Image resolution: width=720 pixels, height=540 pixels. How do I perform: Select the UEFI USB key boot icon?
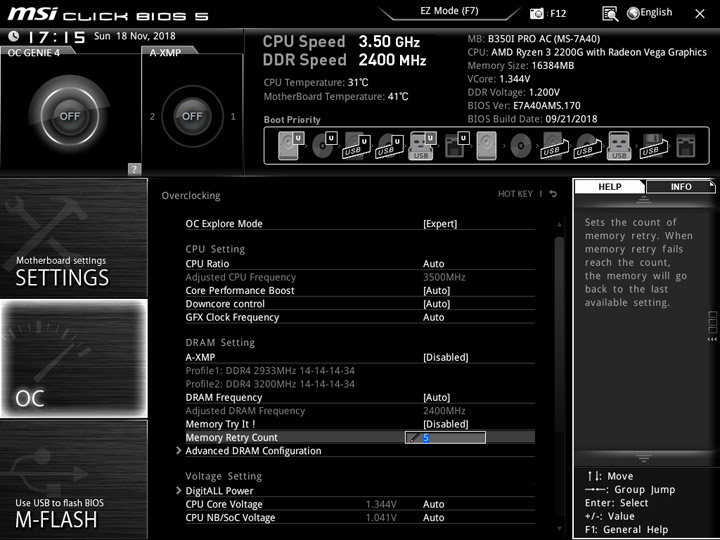pyautogui.click(x=422, y=146)
